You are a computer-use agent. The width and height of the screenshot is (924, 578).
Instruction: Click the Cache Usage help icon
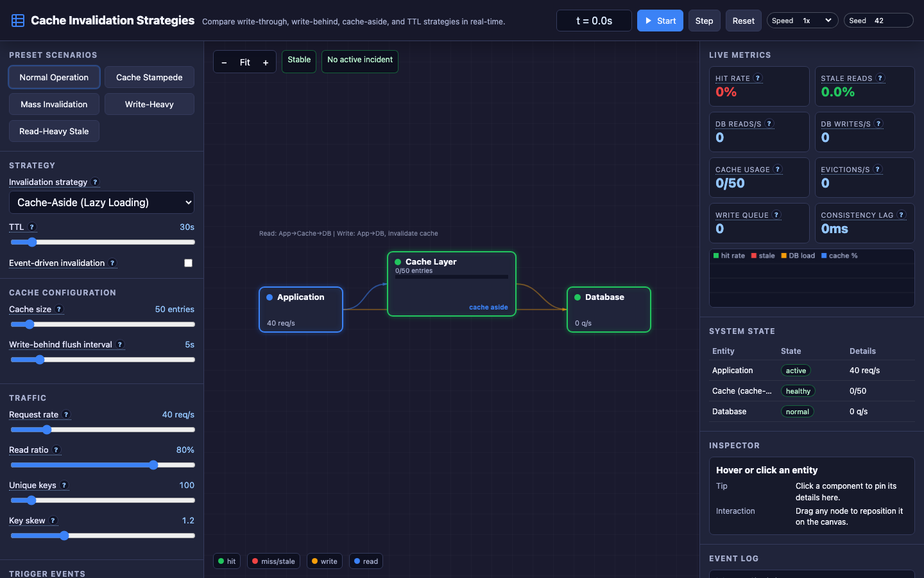778,170
